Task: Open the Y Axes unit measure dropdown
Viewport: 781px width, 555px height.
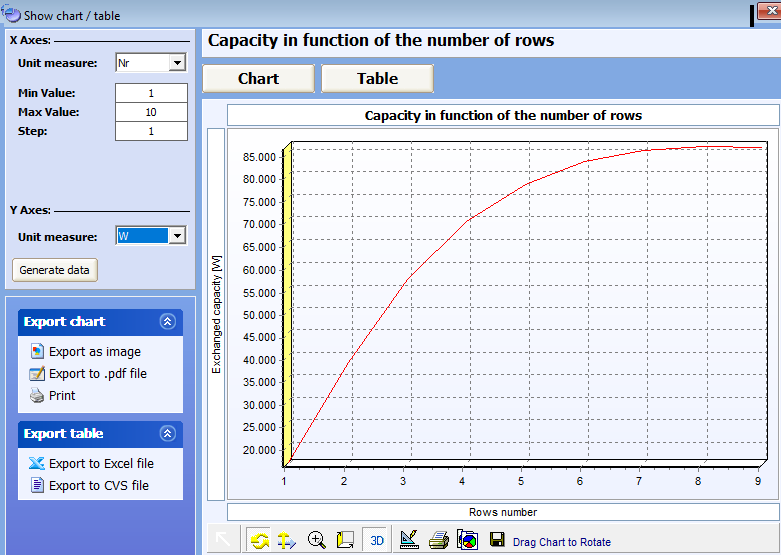Action: click(177, 236)
